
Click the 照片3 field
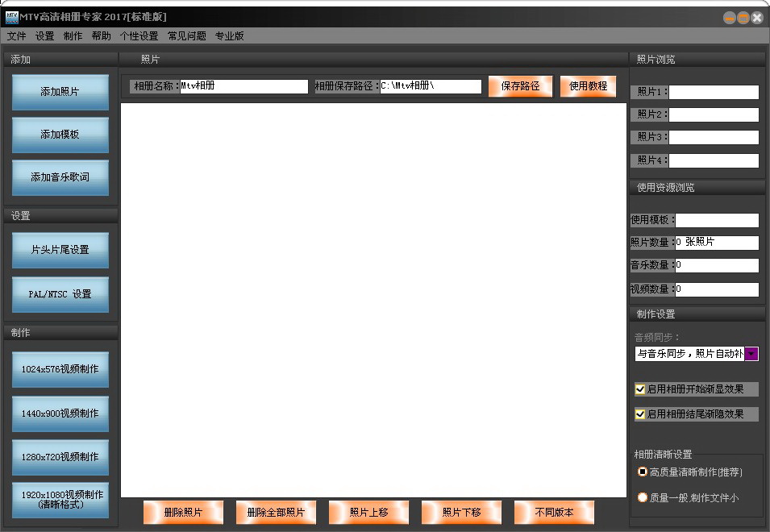714,137
